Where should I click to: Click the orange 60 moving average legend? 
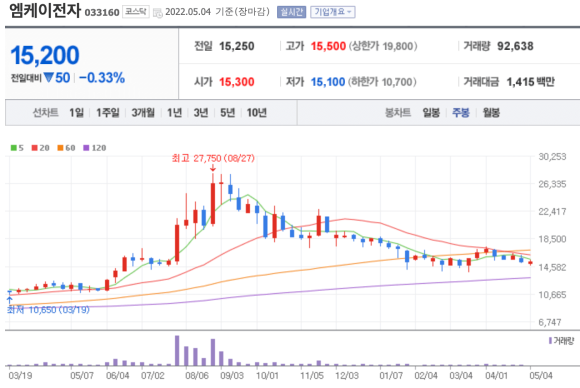click(x=66, y=148)
